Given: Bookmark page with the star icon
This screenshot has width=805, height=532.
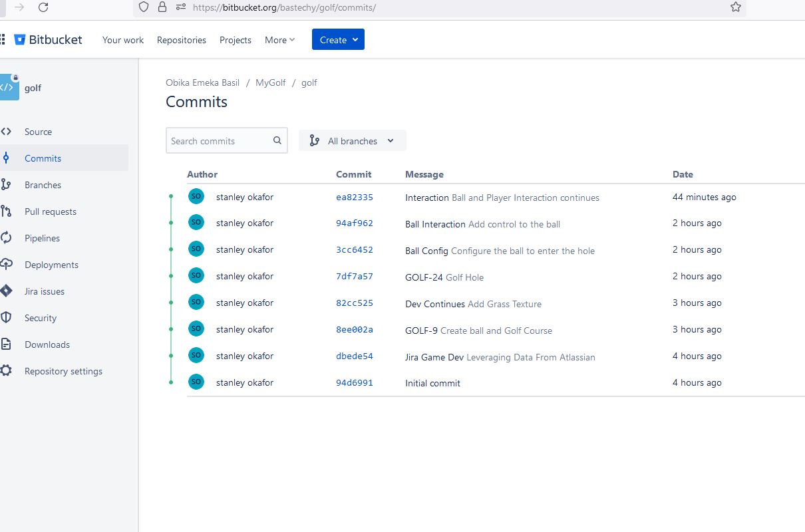Looking at the screenshot, I should [x=735, y=7].
